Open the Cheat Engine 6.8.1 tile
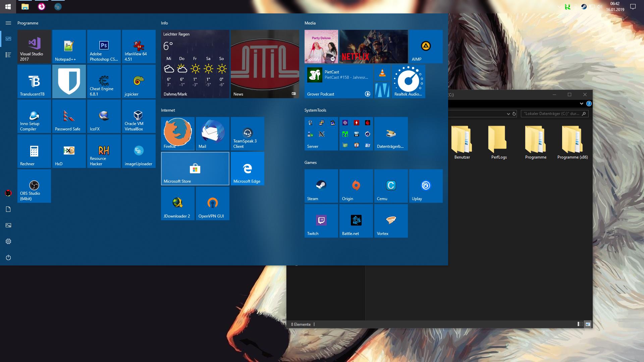644x362 pixels. [x=104, y=81]
